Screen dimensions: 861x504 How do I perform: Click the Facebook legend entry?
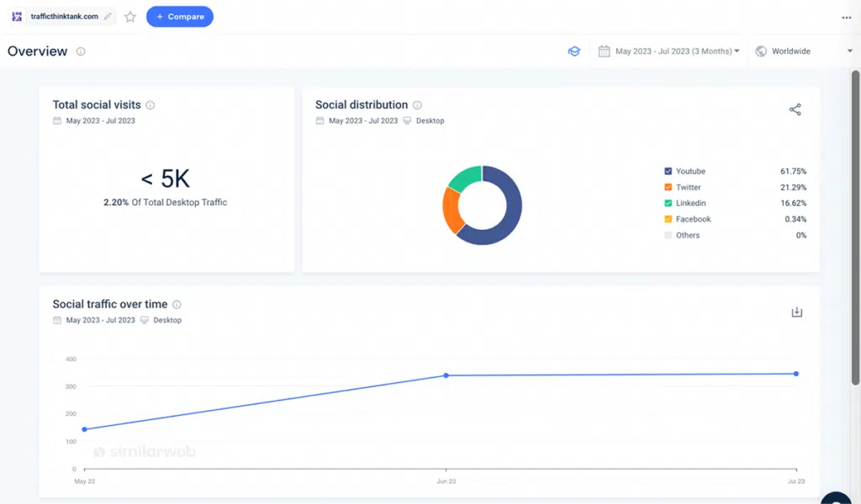[x=691, y=218]
